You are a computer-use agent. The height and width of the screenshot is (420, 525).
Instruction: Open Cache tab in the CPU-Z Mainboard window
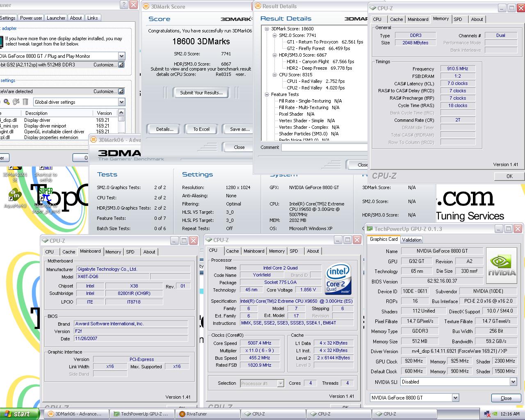pyautogui.click(x=68, y=252)
